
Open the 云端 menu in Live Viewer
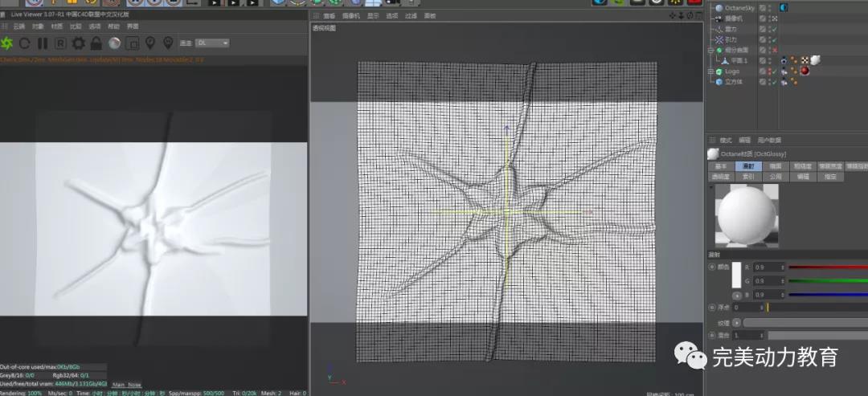[x=19, y=27]
